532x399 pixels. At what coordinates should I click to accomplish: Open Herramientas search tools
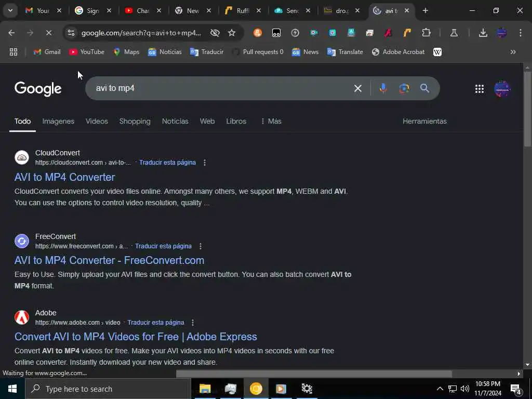[425, 121]
